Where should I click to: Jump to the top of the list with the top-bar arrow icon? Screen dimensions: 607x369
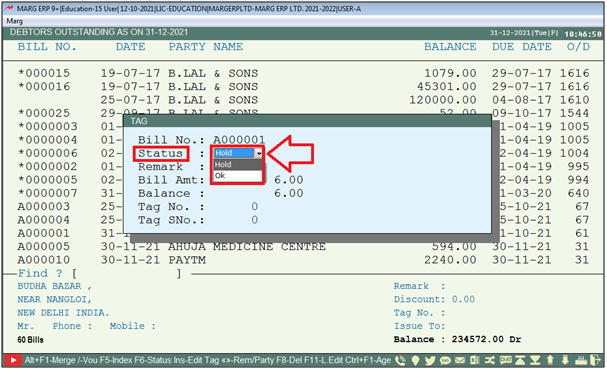520,360
